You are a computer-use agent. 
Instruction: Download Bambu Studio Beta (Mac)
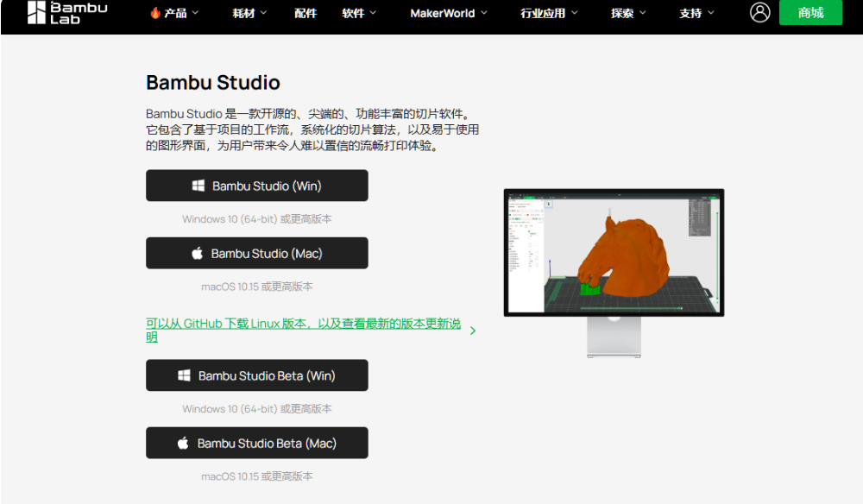[x=257, y=443]
